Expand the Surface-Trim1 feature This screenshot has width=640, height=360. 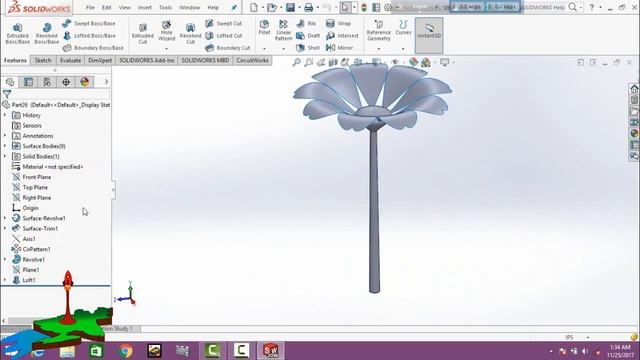click(5, 228)
